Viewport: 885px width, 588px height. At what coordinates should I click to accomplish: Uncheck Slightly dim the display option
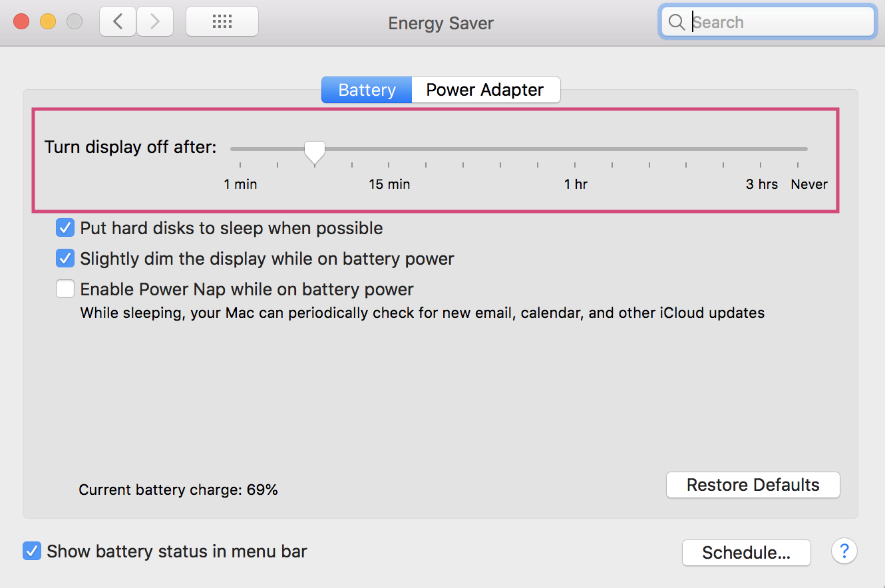[x=65, y=259]
